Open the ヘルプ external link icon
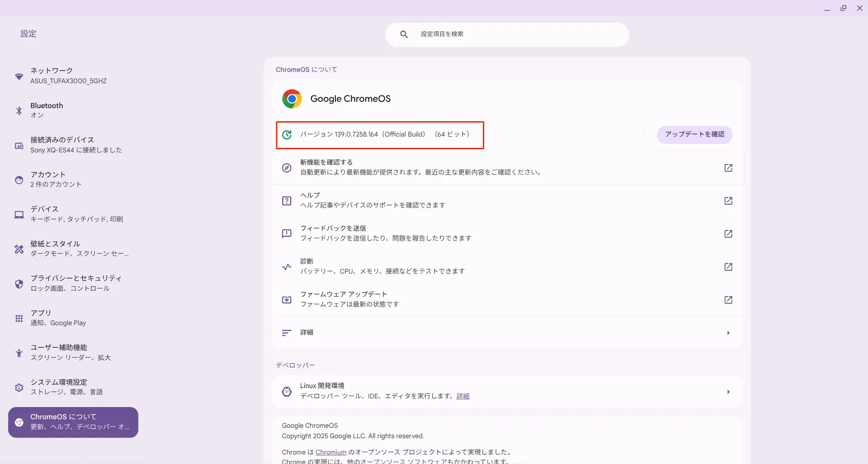 click(728, 201)
